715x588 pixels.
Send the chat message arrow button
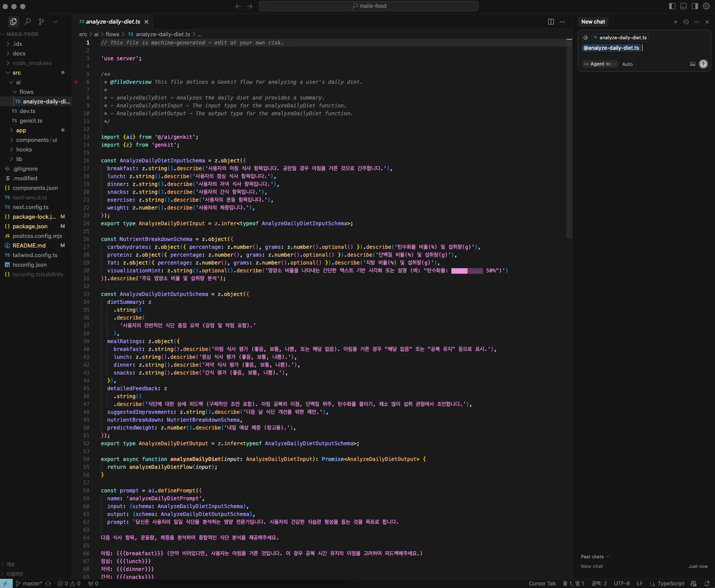click(703, 64)
